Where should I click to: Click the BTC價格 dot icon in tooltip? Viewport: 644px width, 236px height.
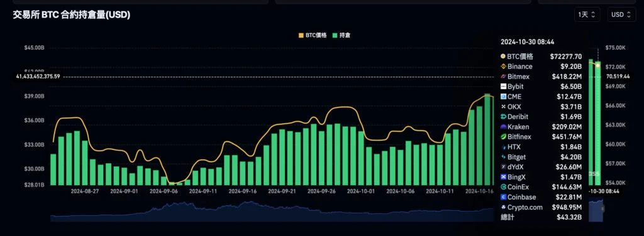(503, 56)
